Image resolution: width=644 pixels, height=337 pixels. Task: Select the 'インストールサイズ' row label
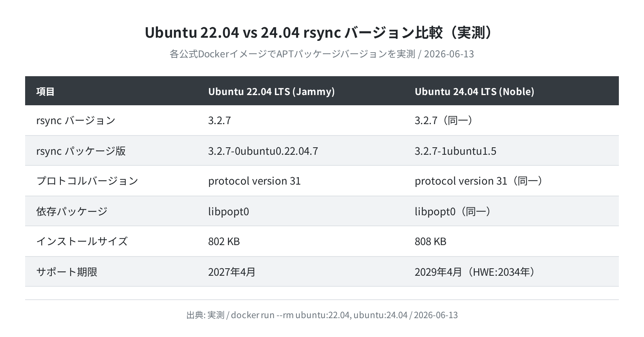(82, 241)
